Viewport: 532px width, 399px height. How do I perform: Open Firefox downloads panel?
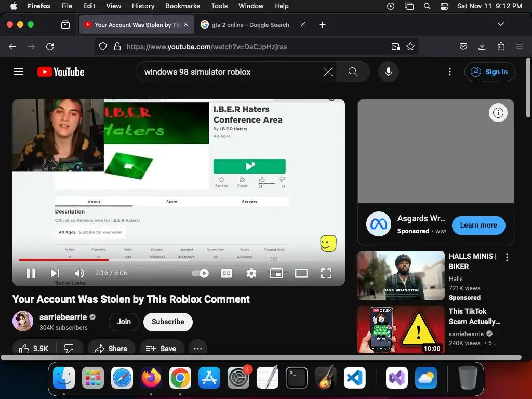pyautogui.click(x=482, y=46)
